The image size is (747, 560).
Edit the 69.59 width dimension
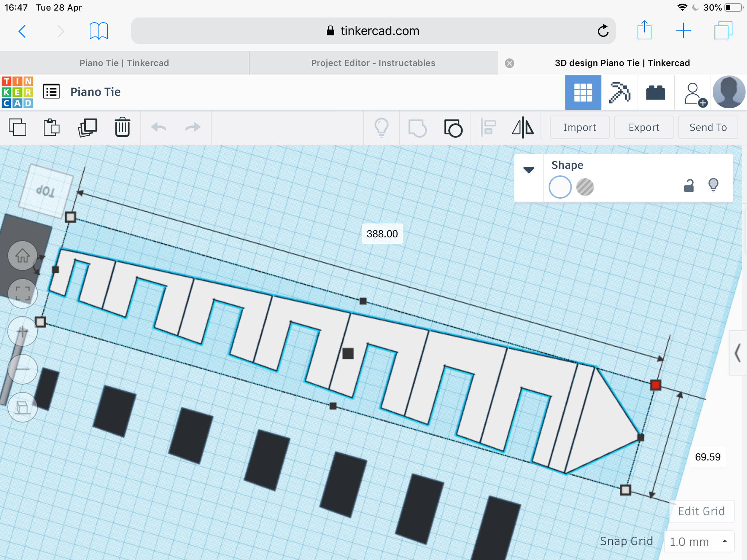coord(708,457)
